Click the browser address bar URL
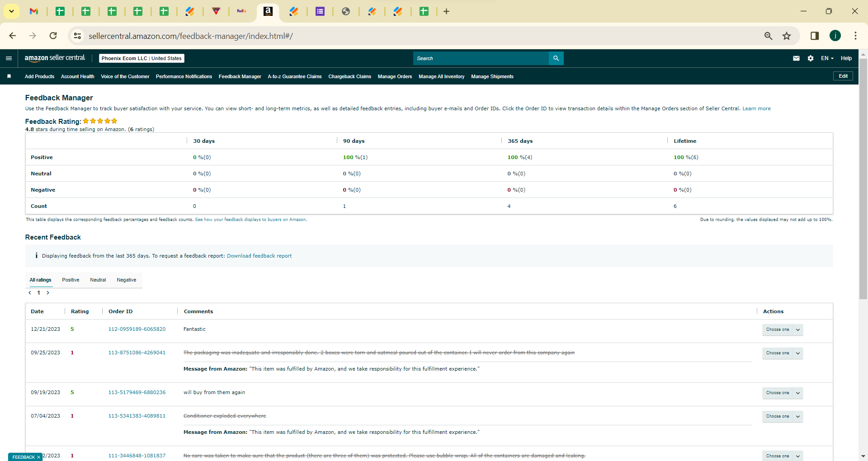 pos(191,36)
